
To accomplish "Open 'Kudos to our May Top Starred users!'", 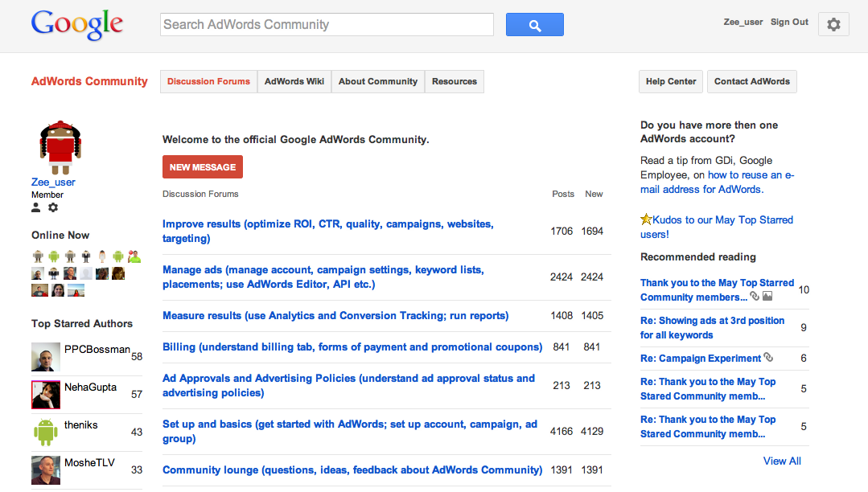I will [x=717, y=227].
